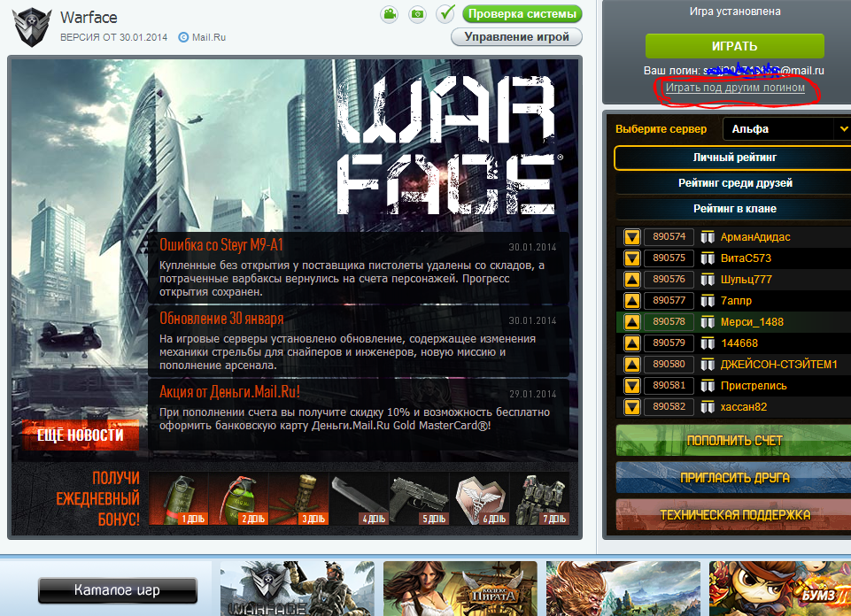Open the server selection dropdown
851x616 pixels.
(x=786, y=129)
